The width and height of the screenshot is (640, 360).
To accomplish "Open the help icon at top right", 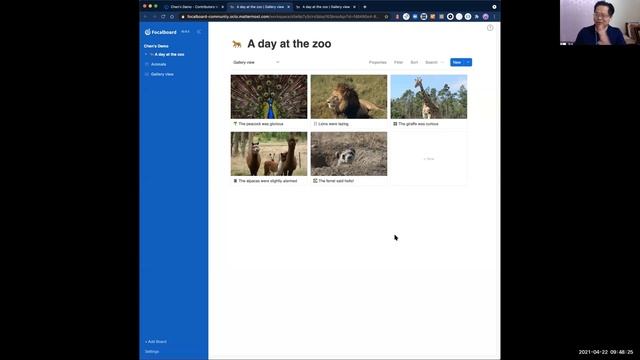I will (x=490, y=28).
